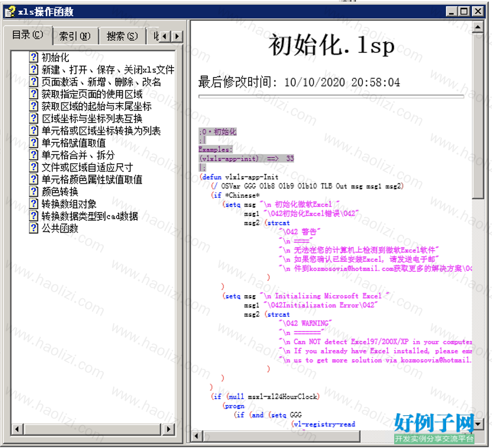Screen dimensions: 492x448
Task: Click content pane horizontal scroll-left arrow
Action: click(197, 436)
